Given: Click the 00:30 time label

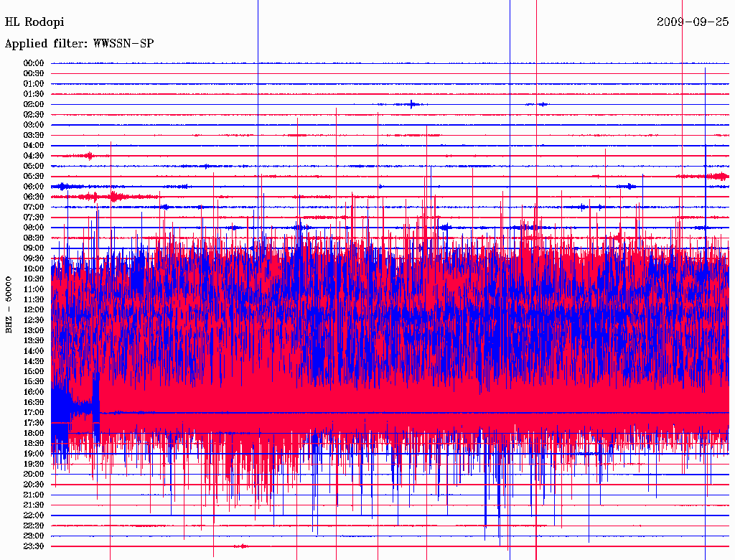Looking at the screenshot, I should pos(33,74).
